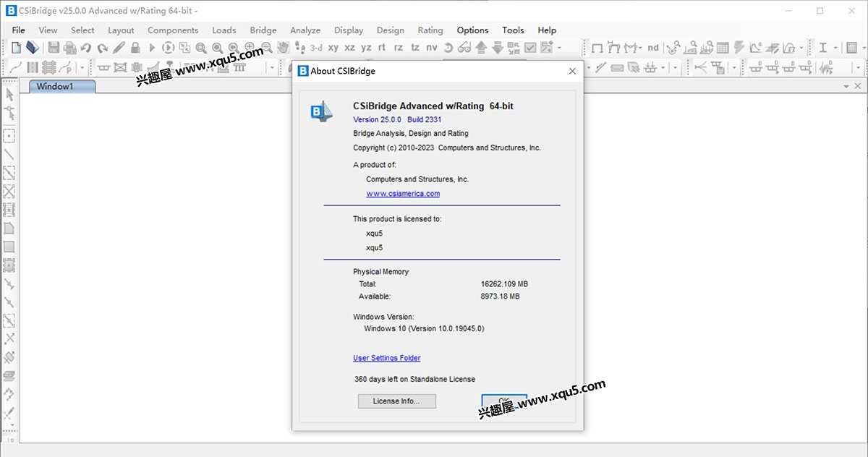This screenshot has width=868, height=457.
Task: Click the Set Display Options checkmark icon
Action: click(530, 48)
